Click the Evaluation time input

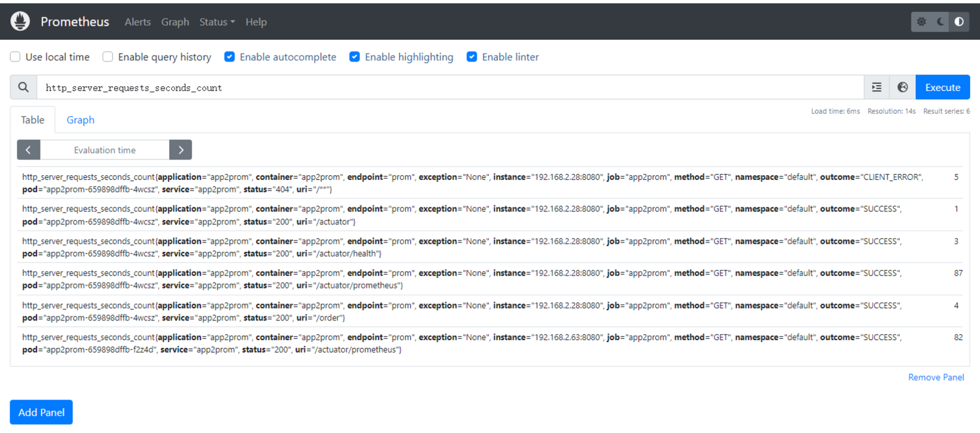(x=105, y=150)
